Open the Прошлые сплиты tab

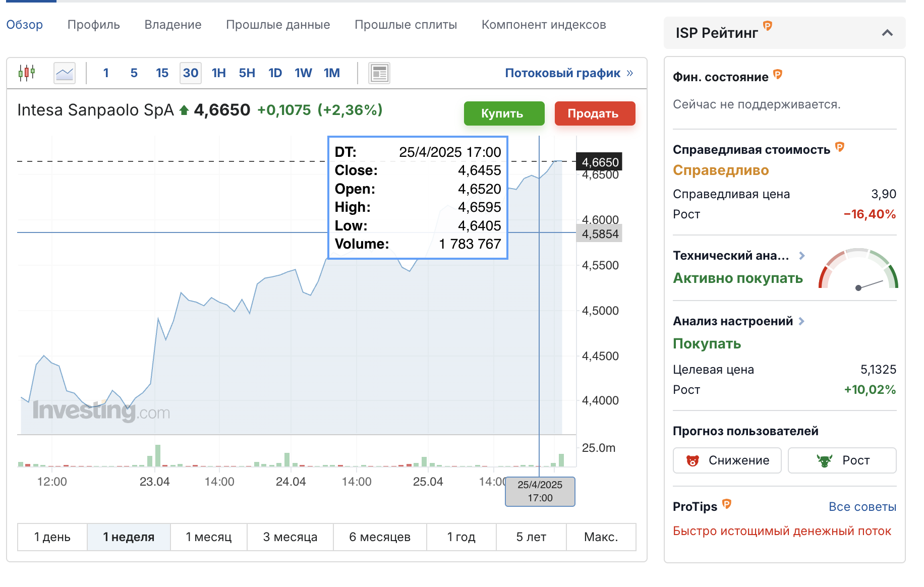tap(406, 25)
